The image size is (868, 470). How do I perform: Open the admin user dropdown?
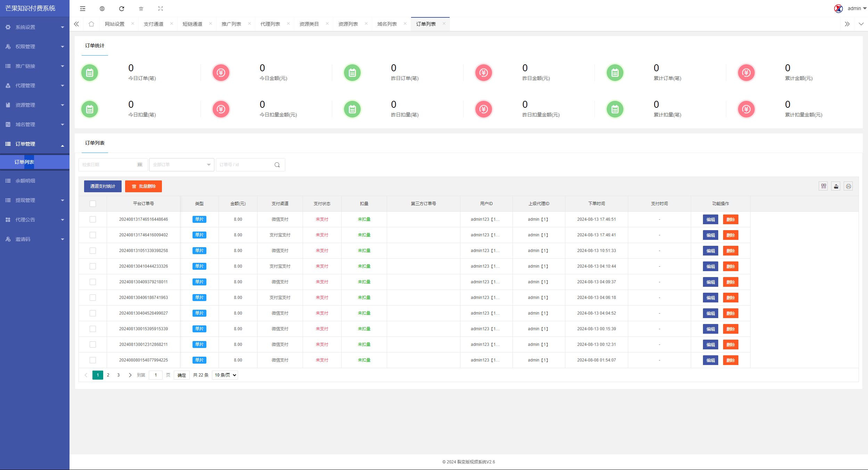click(857, 8)
